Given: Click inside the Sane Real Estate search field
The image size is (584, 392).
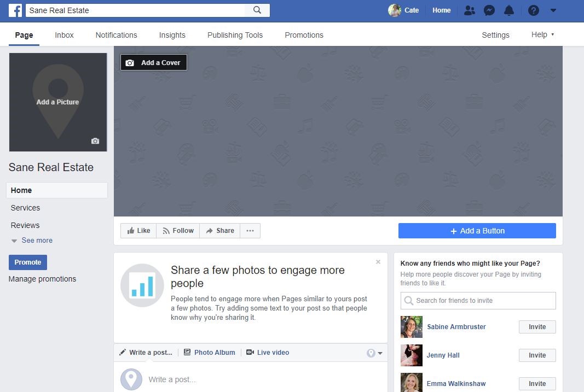Looking at the screenshot, I should pos(135,10).
